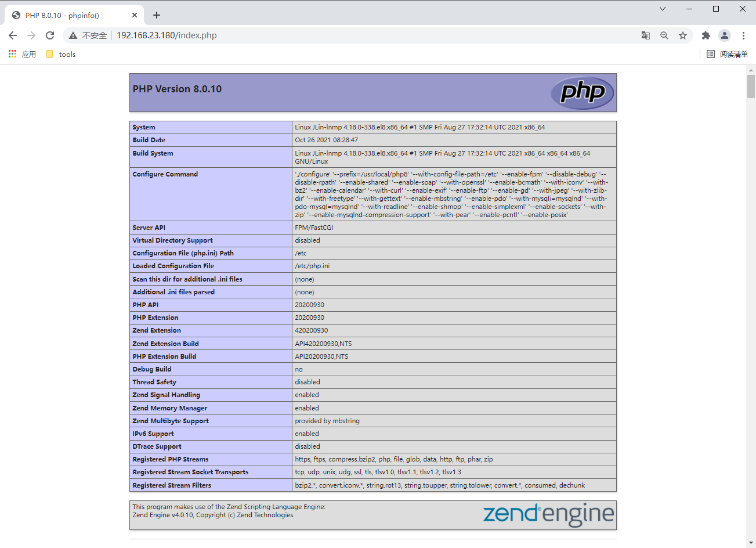Click the 'DTrace Support' row label
This screenshot has width=756, height=548.
157,446
